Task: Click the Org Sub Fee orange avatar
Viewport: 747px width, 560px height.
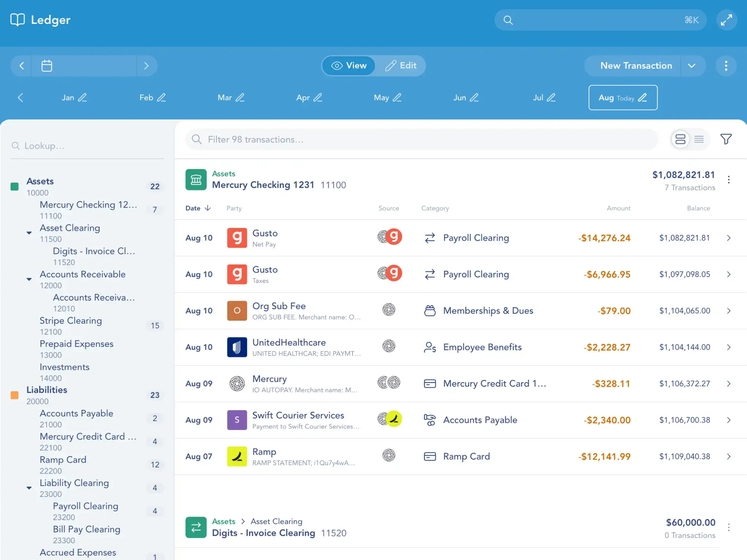Action: pos(237,311)
